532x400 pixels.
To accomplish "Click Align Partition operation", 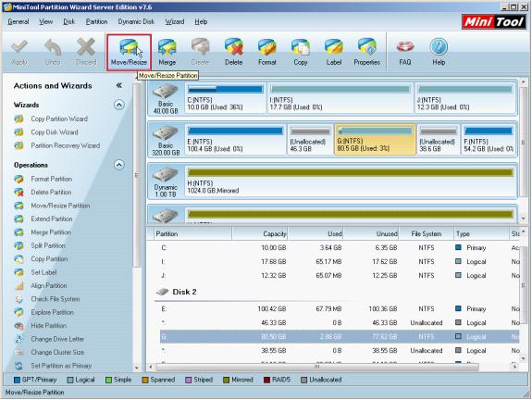I will click(48, 285).
